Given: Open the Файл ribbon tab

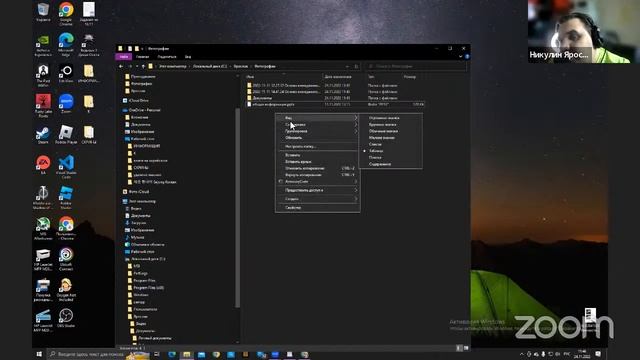Looking at the screenshot, I should pyautogui.click(x=124, y=57).
